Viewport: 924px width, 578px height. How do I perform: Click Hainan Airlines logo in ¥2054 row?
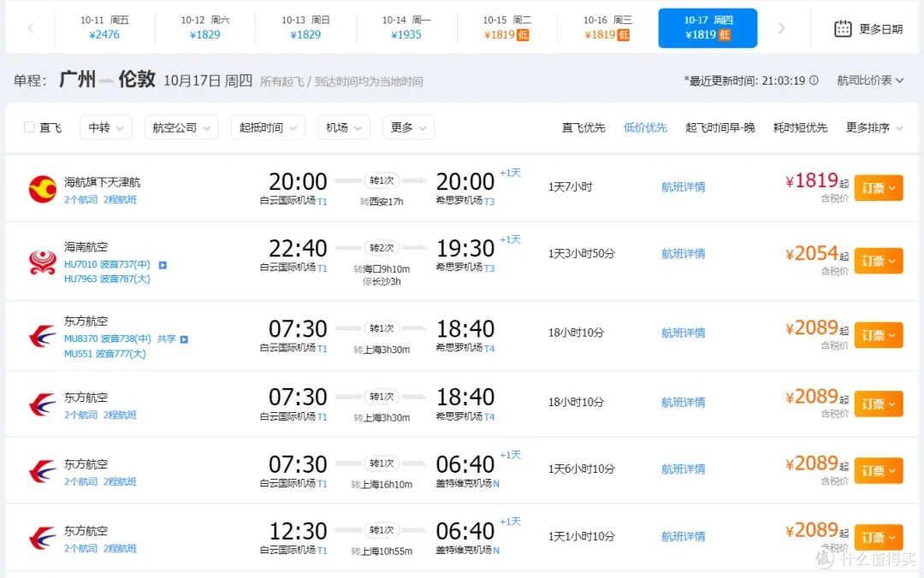pos(43,262)
